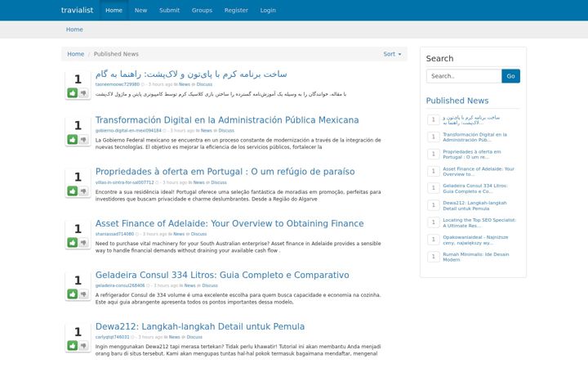Click Discuss on Asset Finance of Adelaide post
The image size is (588, 368).
tap(198, 234)
